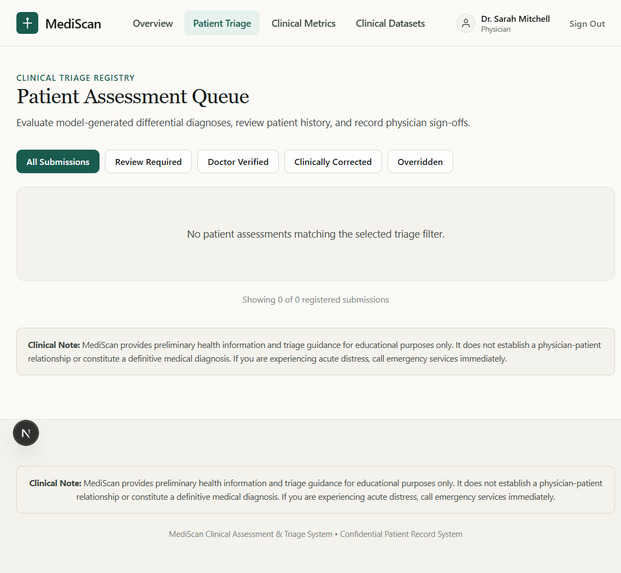Click the 'Confidential Patient Record System' footer text
The width and height of the screenshot is (621, 573).
(401, 534)
